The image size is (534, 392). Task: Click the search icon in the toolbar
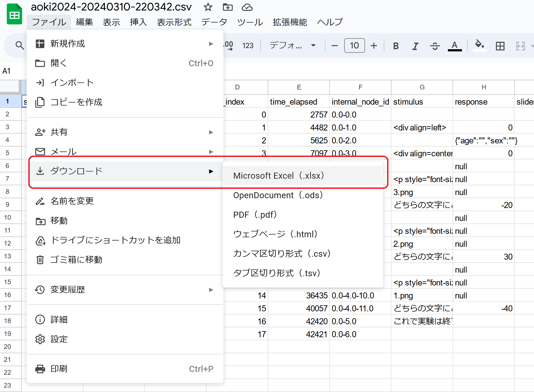pyautogui.click(x=19, y=46)
